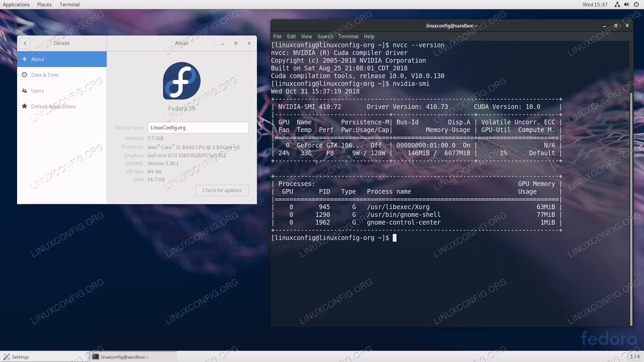644x362 pixels.
Task: Click the Fedora logo in About window
Action: (x=182, y=81)
